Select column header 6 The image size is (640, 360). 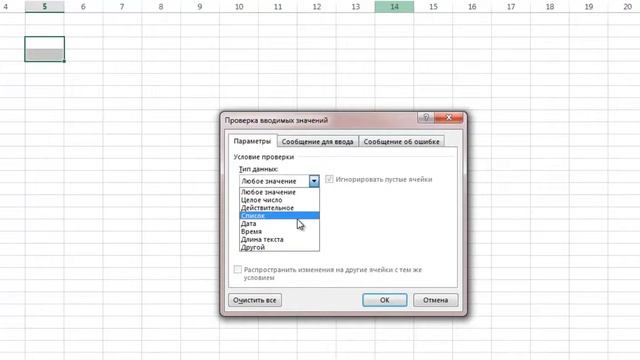click(83, 7)
